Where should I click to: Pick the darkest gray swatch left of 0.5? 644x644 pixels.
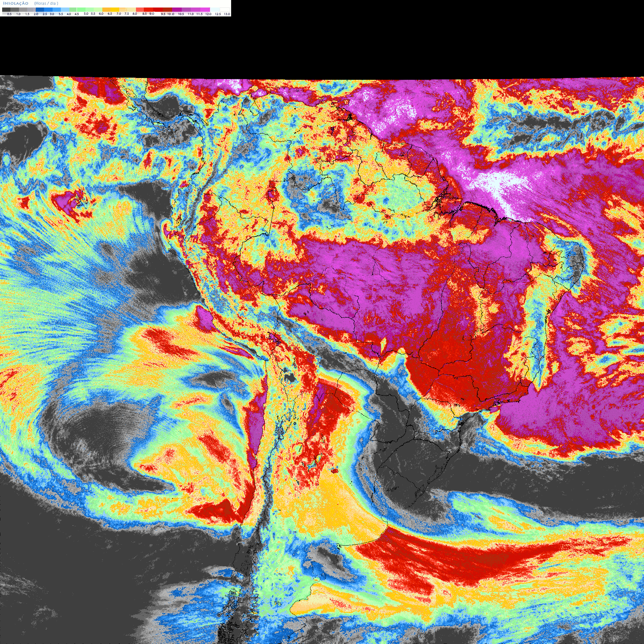pyautogui.click(x=6, y=10)
